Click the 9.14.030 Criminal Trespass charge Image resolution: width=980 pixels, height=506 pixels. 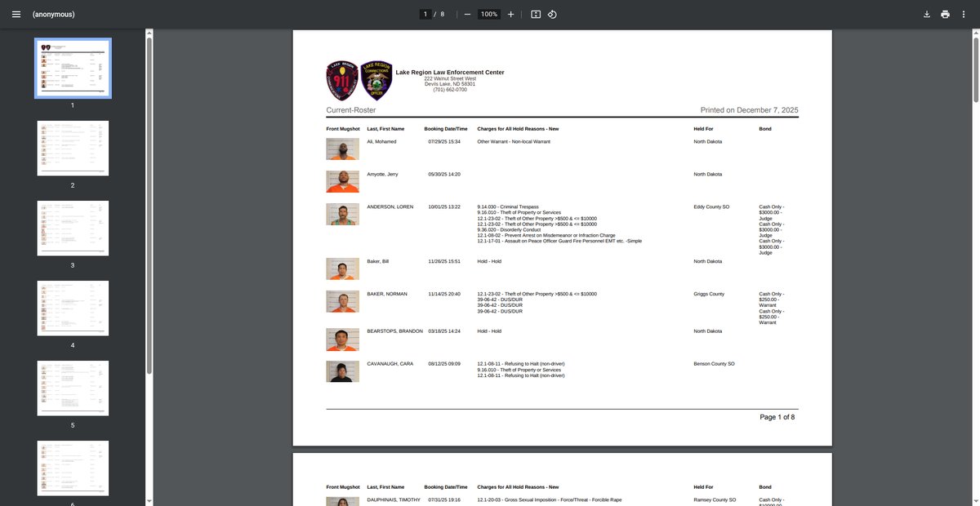508,206
